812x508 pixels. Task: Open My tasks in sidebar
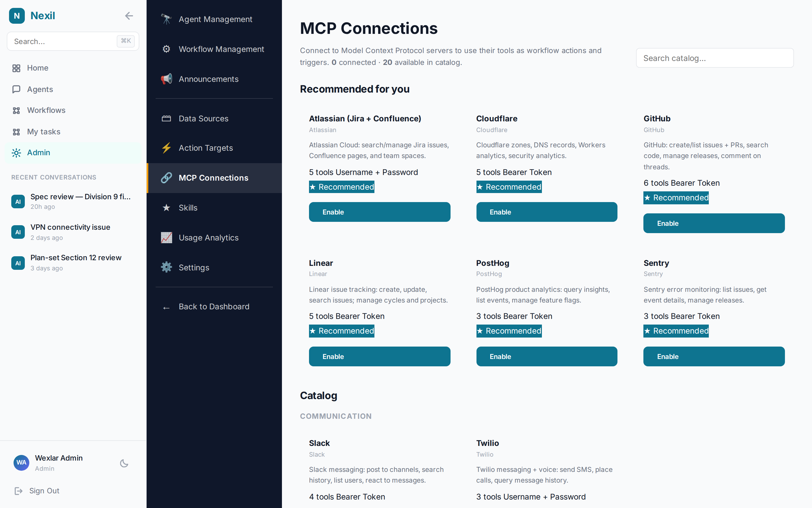pos(73,132)
